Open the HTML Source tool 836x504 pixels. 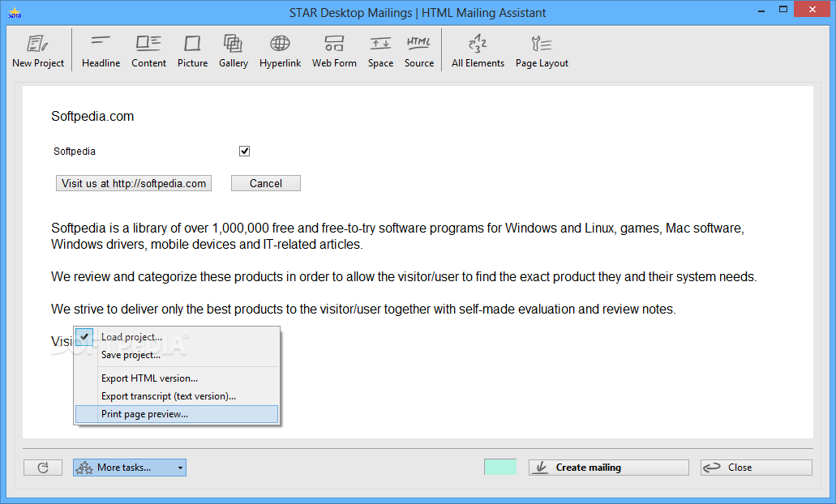pyautogui.click(x=419, y=51)
